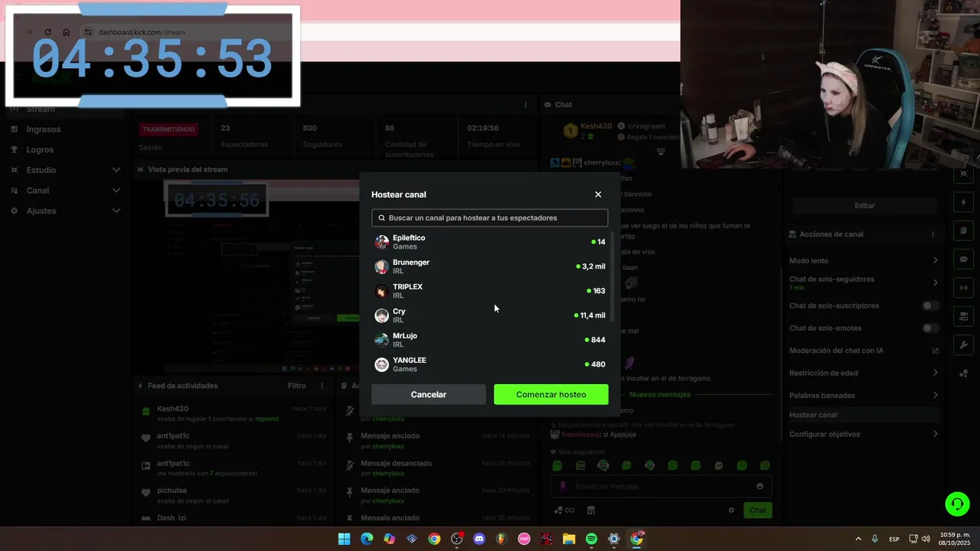This screenshot has width=980, height=551.
Task: Open the emoji picker in chat input
Action: pos(759,486)
